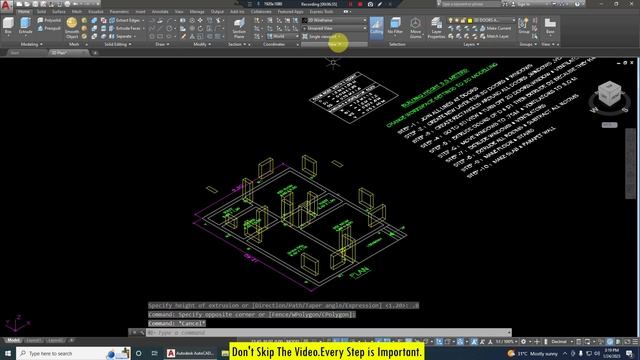Click the recorder pen annotation icon
Image resolution: width=640 pixels, height=360 pixels.
[x=380, y=4]
